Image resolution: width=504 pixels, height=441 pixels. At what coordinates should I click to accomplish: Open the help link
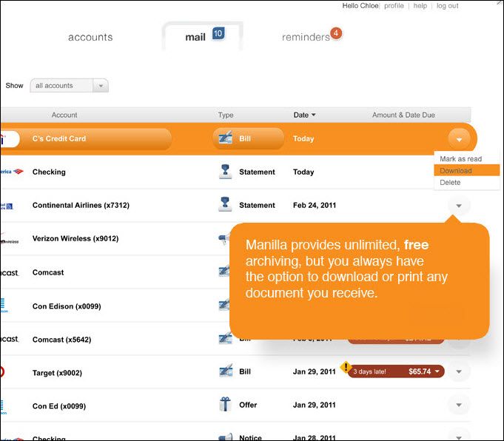(420, 6)
